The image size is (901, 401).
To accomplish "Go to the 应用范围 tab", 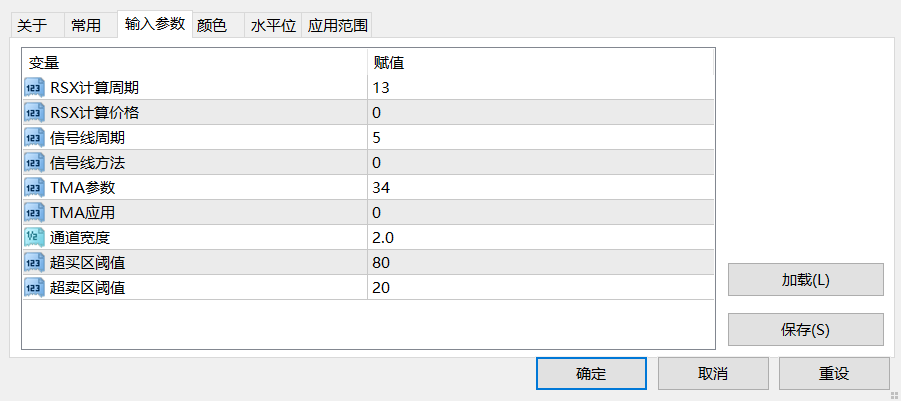I will pyautogui.click(x=337, y=26).
